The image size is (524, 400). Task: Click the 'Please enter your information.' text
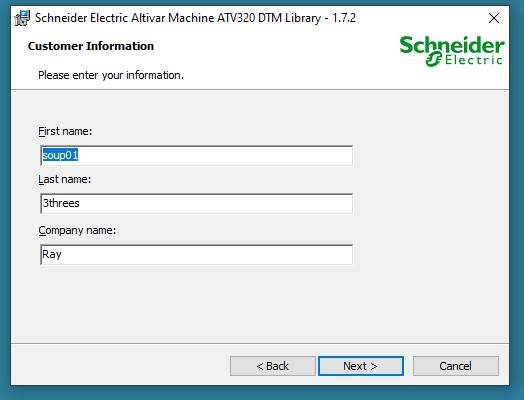[x=111, y=75]
